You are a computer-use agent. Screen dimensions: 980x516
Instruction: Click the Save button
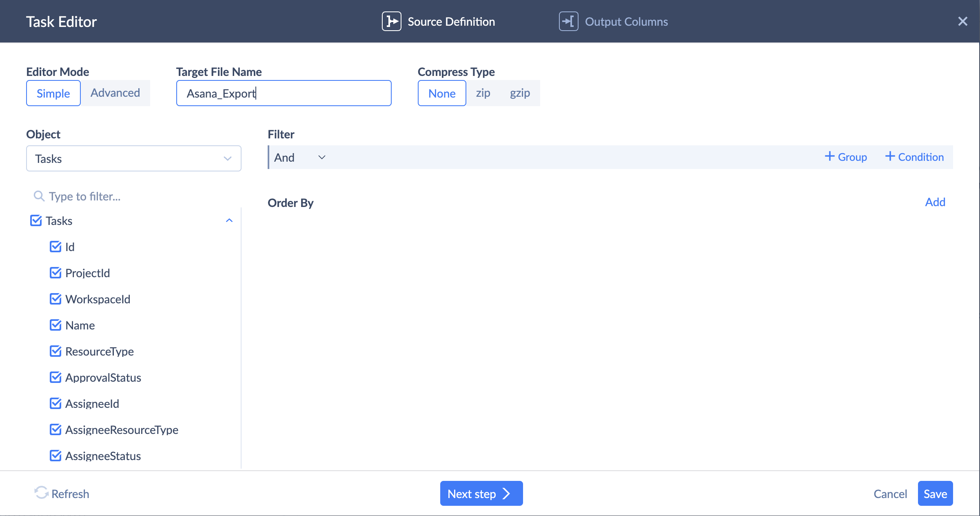[935, 494]
